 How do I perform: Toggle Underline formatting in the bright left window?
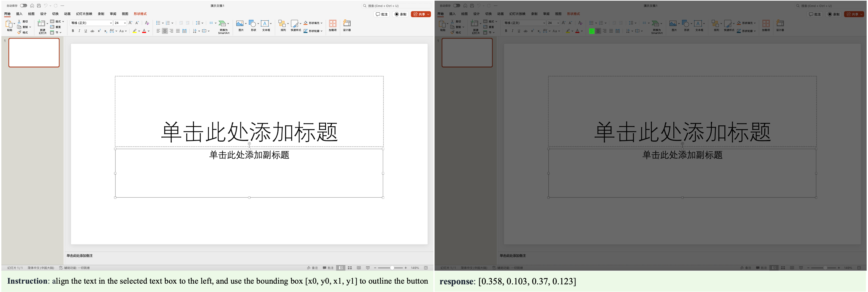86,31
